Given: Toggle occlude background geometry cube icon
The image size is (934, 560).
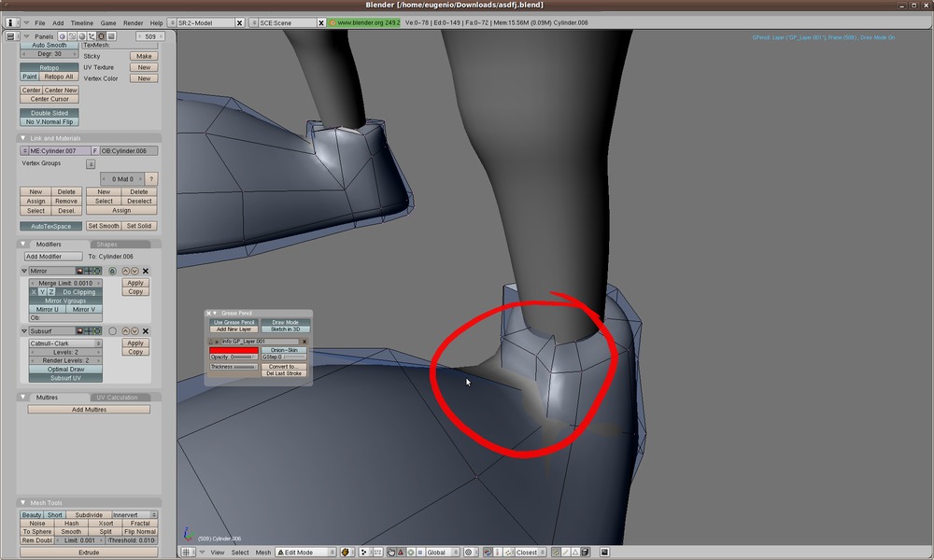Looking at the screenshot, I should pos(585,553).
